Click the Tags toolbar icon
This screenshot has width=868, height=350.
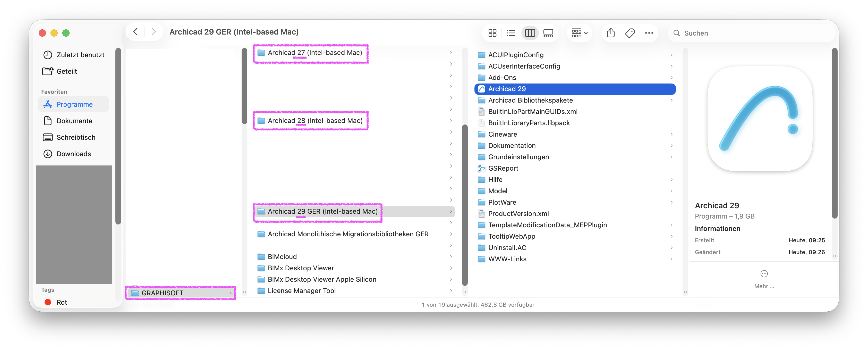click(x=630, y=33)
